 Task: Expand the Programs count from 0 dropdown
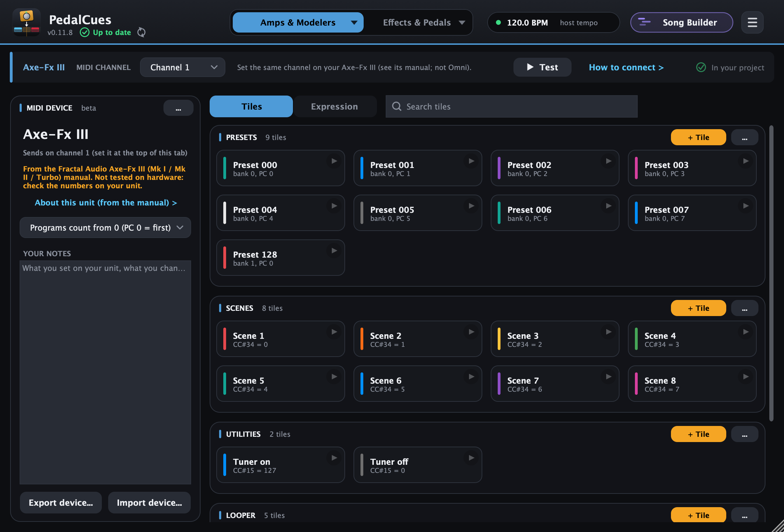(x=105, y=227)
